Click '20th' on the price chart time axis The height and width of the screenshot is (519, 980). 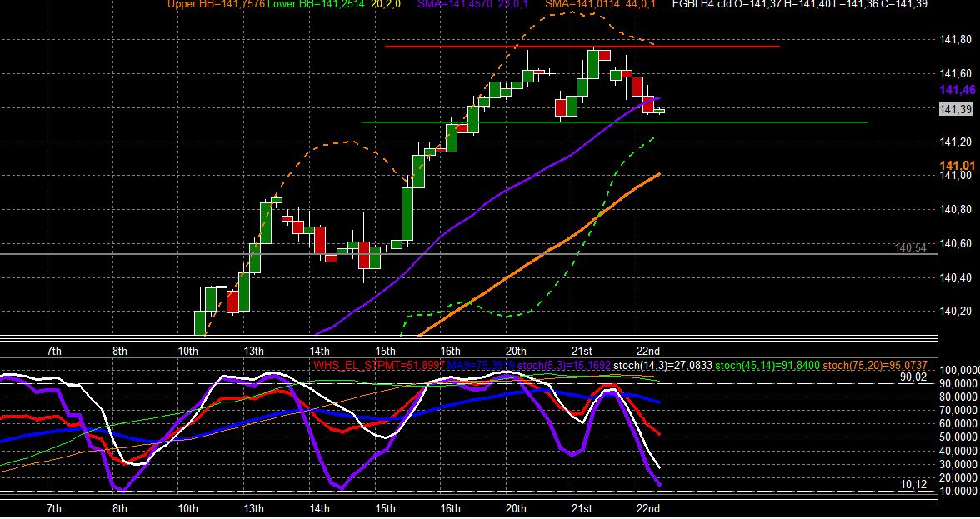pyautogui.click(x=516, y=351)
